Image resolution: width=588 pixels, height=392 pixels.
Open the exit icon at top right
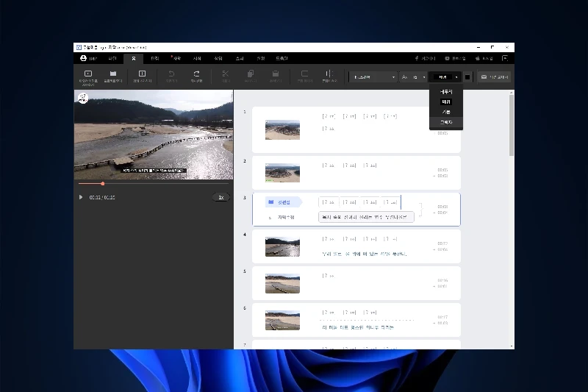(505, 57)
